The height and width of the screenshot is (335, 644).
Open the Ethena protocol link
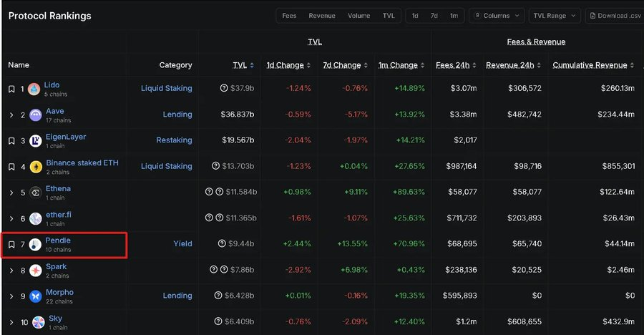58,189
